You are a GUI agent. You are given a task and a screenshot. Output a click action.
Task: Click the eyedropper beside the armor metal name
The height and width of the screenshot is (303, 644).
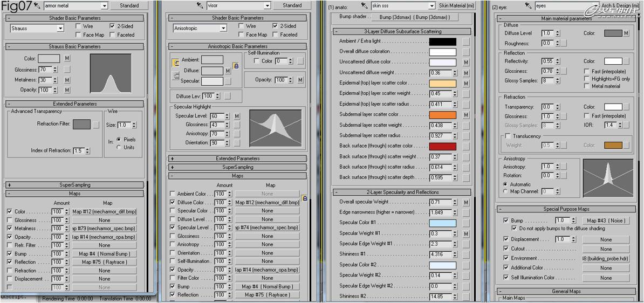37,5
